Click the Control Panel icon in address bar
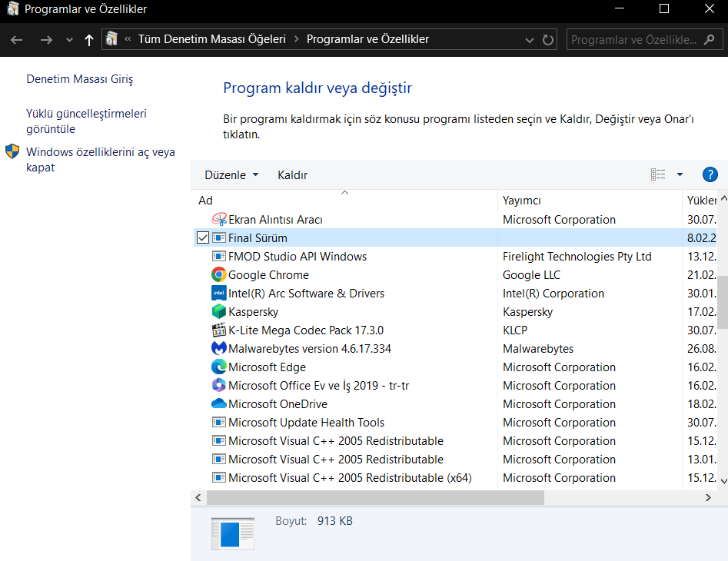This screenshot has width=728, height=561. coord(111,39)
